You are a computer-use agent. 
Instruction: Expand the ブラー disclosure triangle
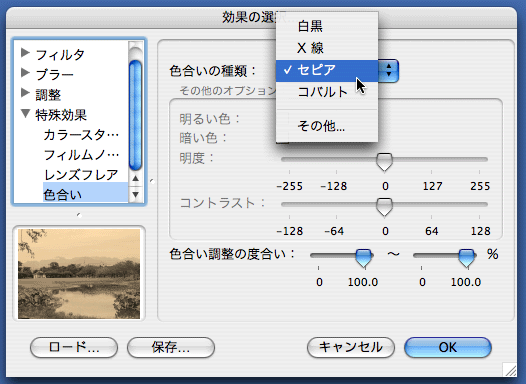[x=25, y=72]
